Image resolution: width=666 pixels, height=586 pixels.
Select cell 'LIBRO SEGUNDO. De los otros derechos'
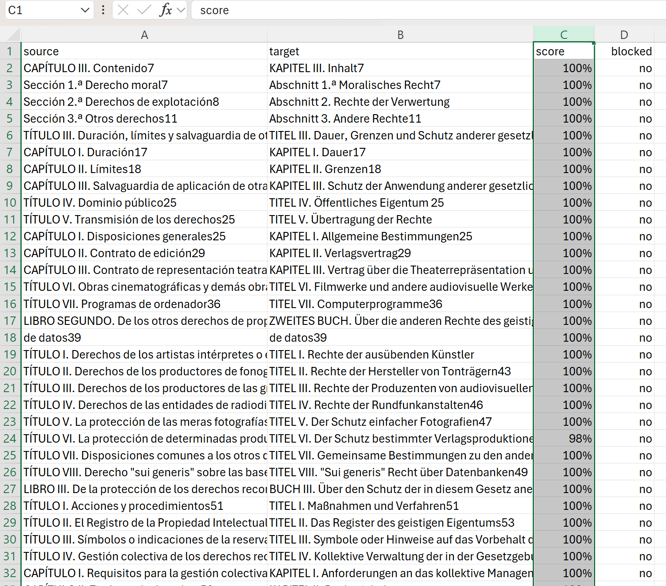pos(144,321)
